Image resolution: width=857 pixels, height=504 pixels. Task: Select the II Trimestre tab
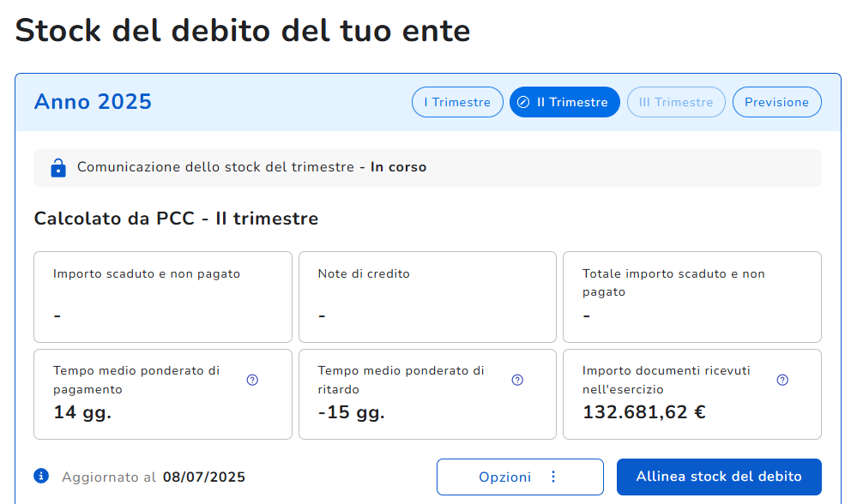point(564,102)
